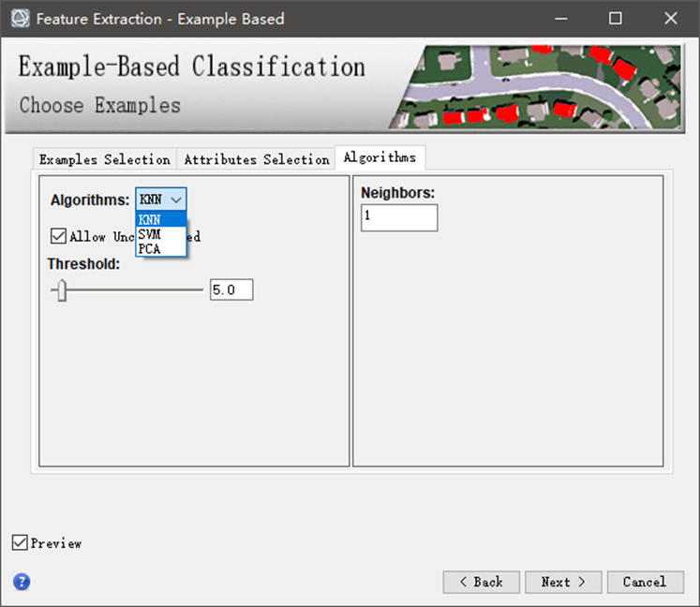Click the classified neighborhood banner image

(x=536, y=87)
